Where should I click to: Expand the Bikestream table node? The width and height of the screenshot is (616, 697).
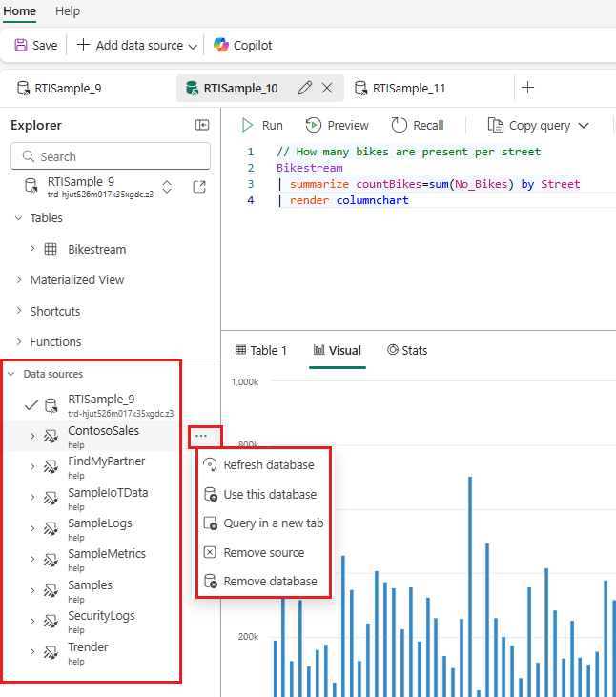tap(32, 249)
